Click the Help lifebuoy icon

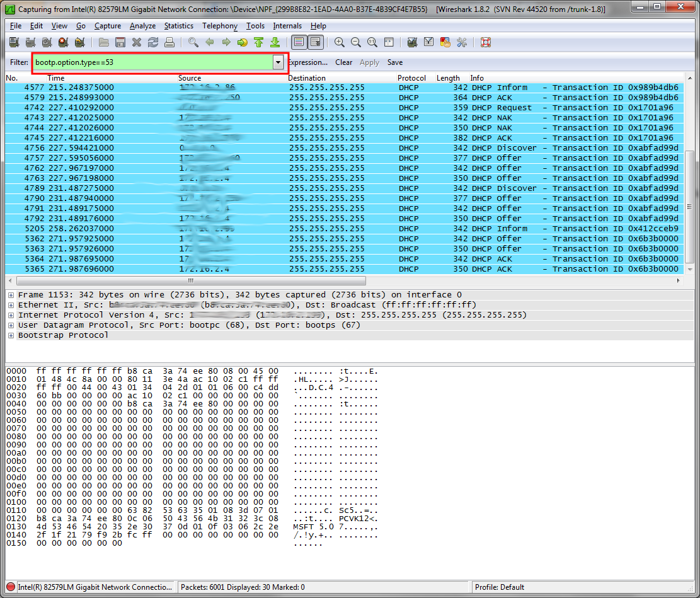coord(485,42)
